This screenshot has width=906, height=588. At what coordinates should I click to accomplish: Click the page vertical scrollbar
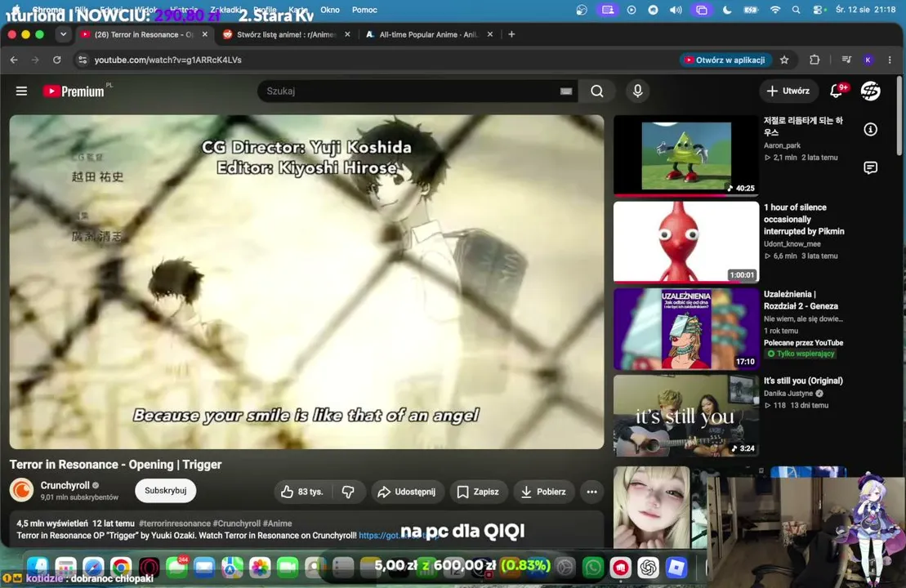pyautogui.click(x=899, y=115)
